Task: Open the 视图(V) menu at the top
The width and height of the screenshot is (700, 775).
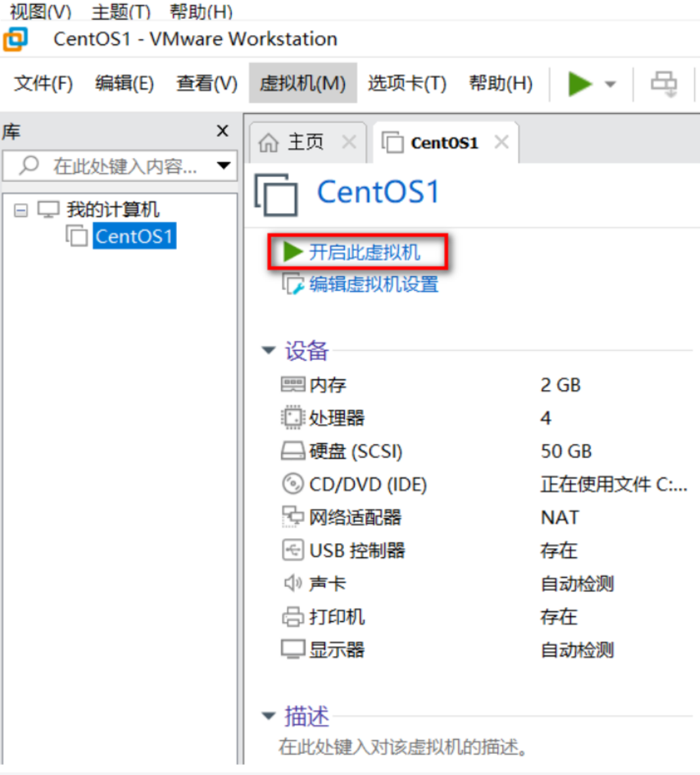Action: point(41,11)
